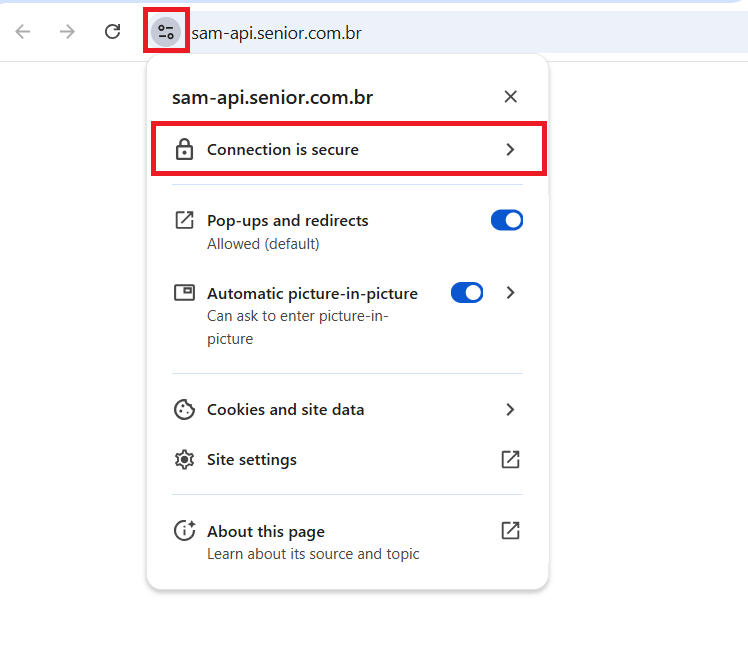Click the Pop-ups and redirects icon

coord(184,221)
